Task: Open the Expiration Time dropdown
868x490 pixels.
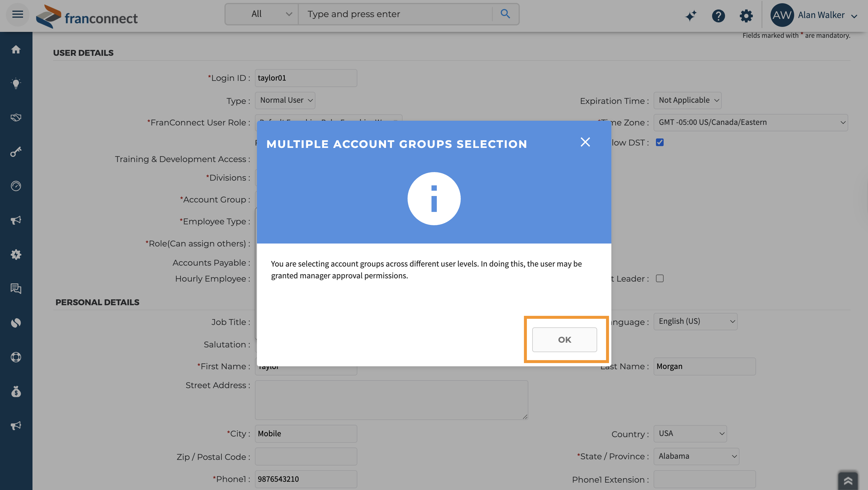Action: tap(687, 100)
